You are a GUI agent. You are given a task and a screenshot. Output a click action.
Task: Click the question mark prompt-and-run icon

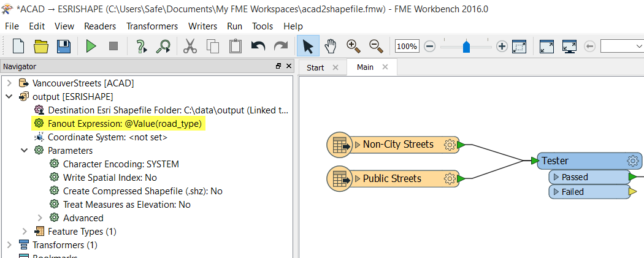141,47
